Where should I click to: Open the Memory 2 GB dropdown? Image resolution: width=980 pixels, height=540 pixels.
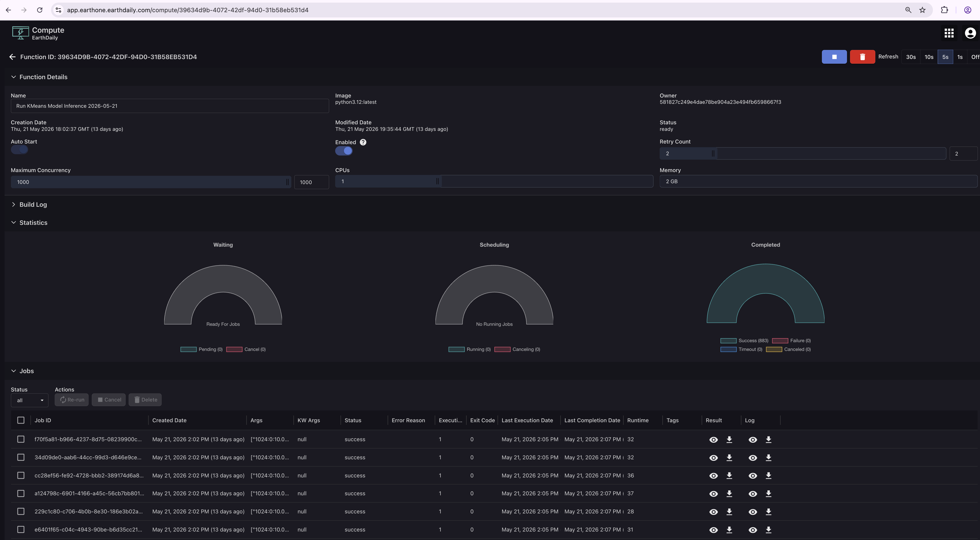coord(818,181)
